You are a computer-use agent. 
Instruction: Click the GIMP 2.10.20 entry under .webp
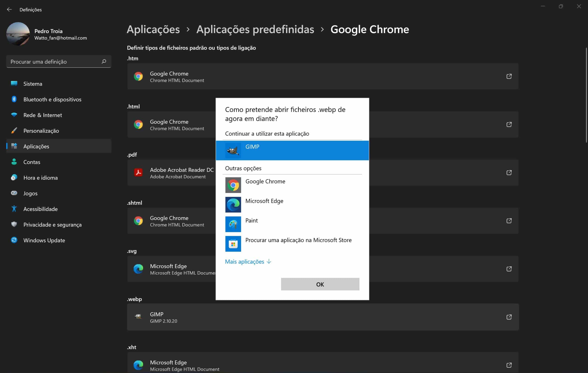[323, 317]
